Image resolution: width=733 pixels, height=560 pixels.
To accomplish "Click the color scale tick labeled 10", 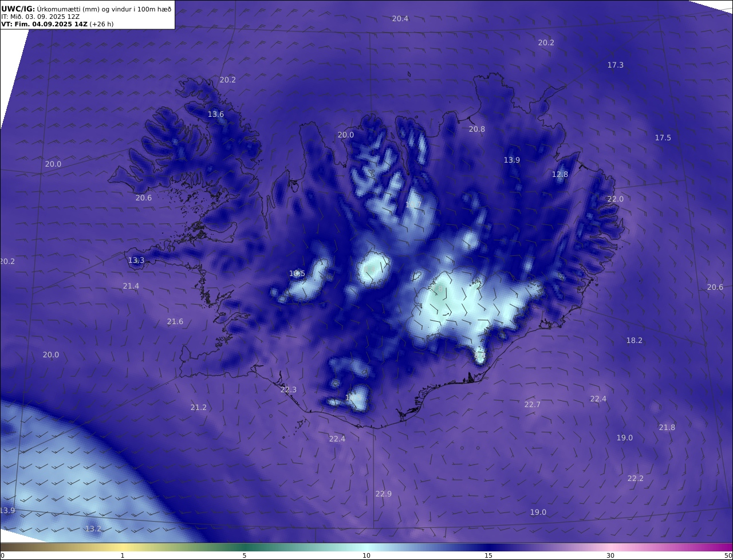I will coord(366,555).
